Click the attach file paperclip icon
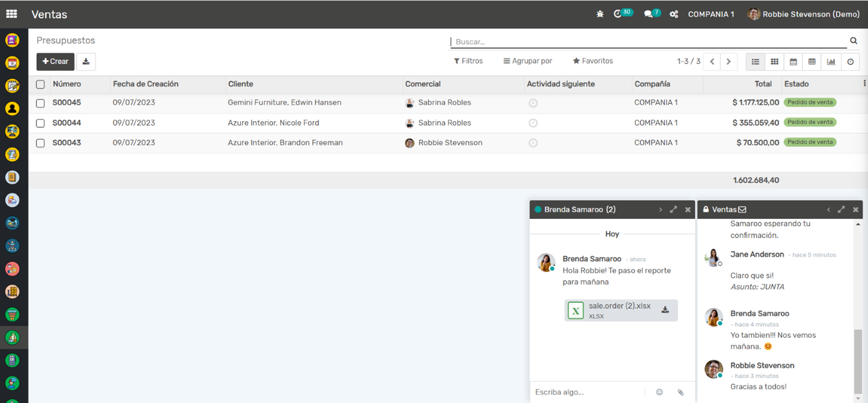The width and height of the screenshot is (868, 403). (x=680, y=392)
